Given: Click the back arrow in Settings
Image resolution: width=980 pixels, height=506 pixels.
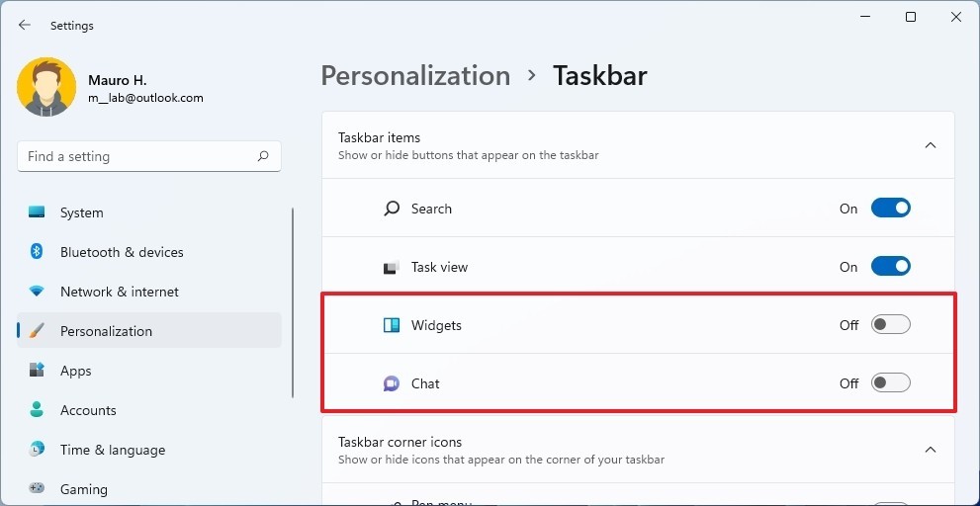Looking at the screenshot, I should (25, 26).
